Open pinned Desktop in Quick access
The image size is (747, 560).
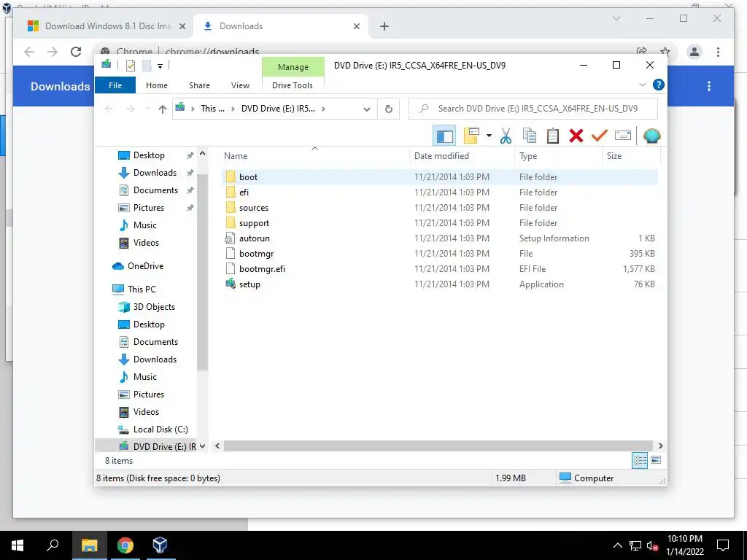[x=149, y=155]
